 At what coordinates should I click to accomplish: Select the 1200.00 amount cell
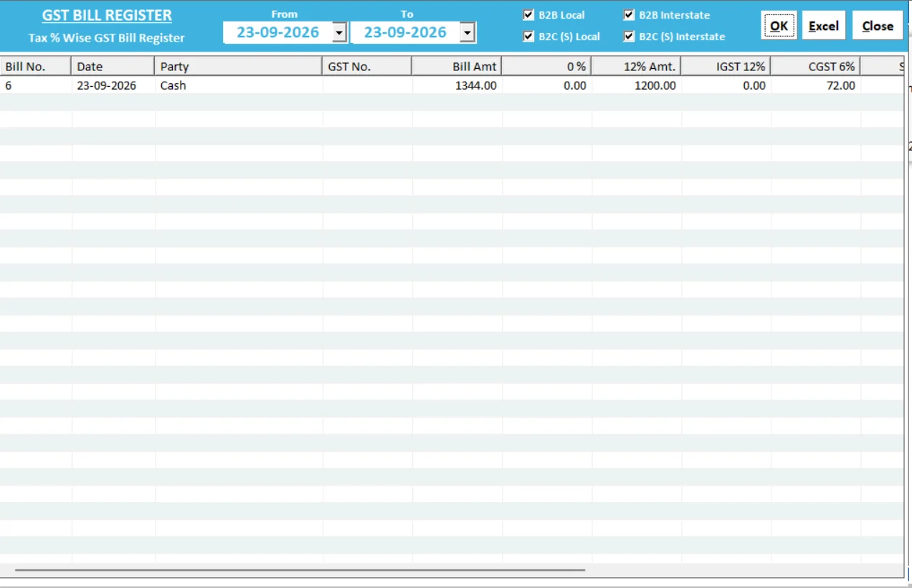pyautogui.click(x=637, y=85)
